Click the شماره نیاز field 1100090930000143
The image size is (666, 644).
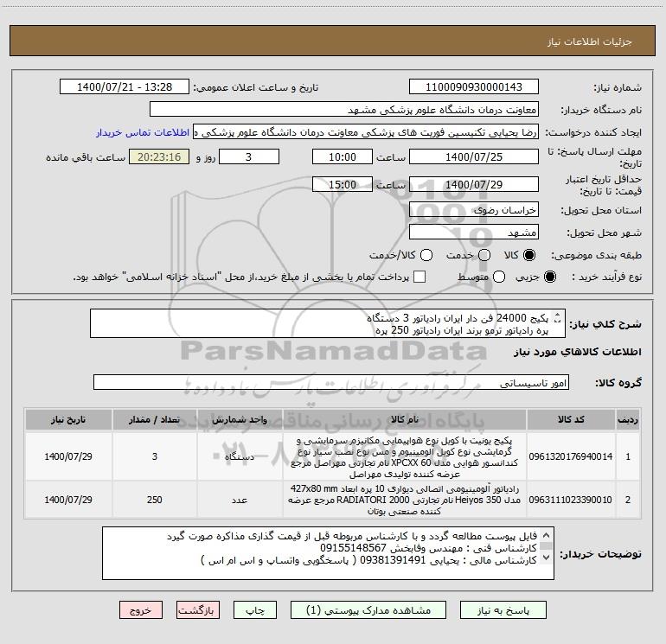point(474,86)
